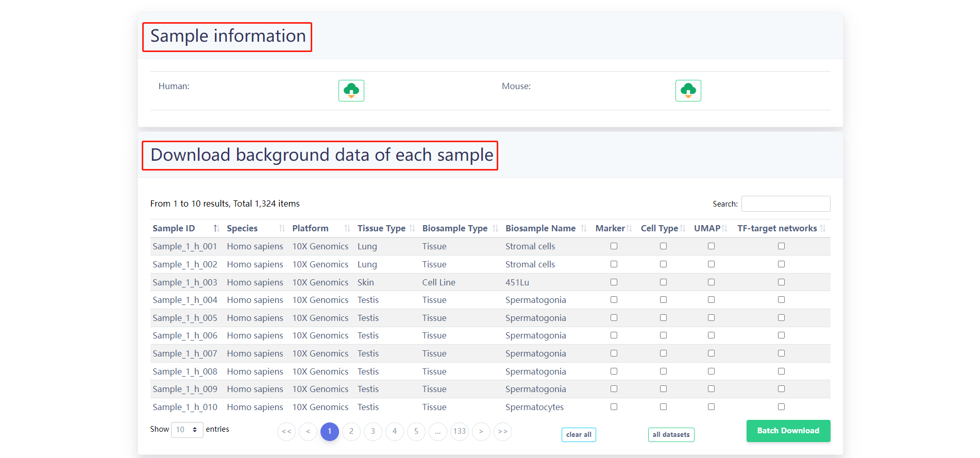The height and width of the screenshot is (458, 980).
Task: Go to last page with >> button
Action: 503,432
